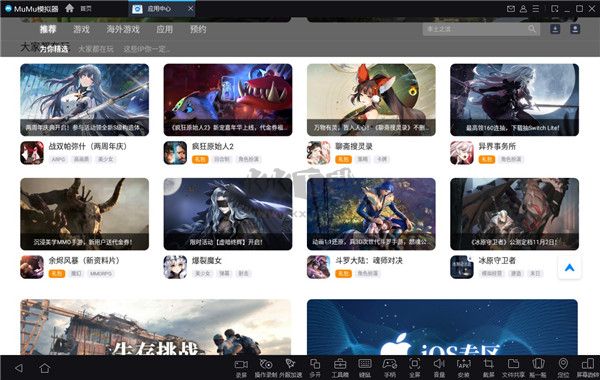Click the search field in app center
Image resolution: width=600 pixels, height=380 pixels.
pyautogui.click(x=481, y=29)
